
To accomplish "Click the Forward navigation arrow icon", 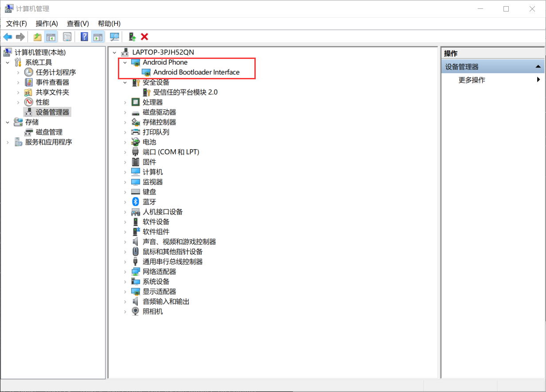I will point(20,37).
